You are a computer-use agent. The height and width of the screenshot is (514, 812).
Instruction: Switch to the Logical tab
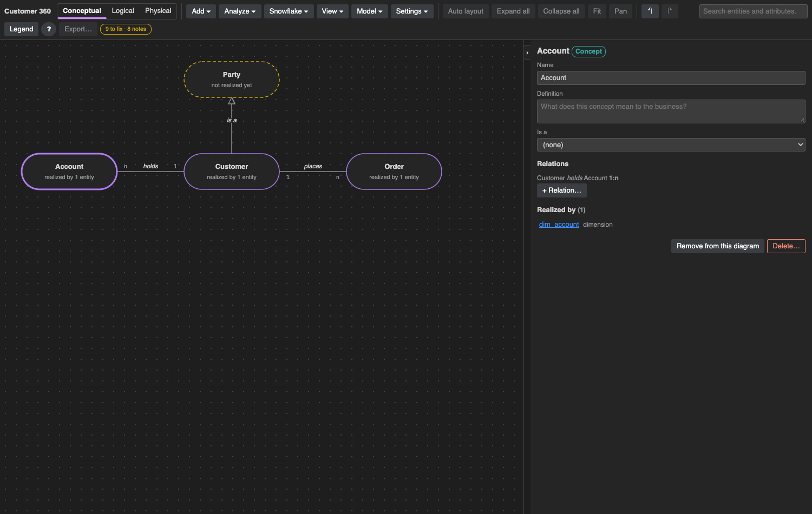[x=123, y=11]
